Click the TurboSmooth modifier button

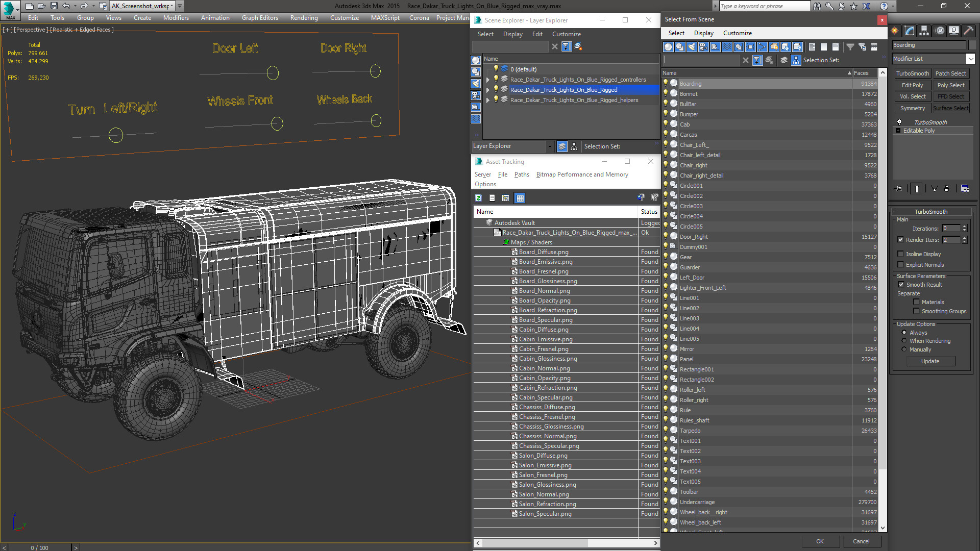tap(912, 73)
